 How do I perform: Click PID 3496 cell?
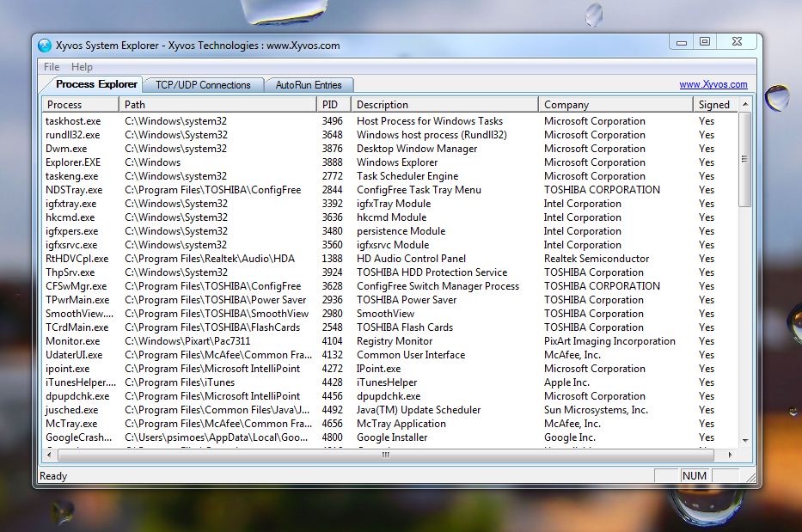[332, 121]
